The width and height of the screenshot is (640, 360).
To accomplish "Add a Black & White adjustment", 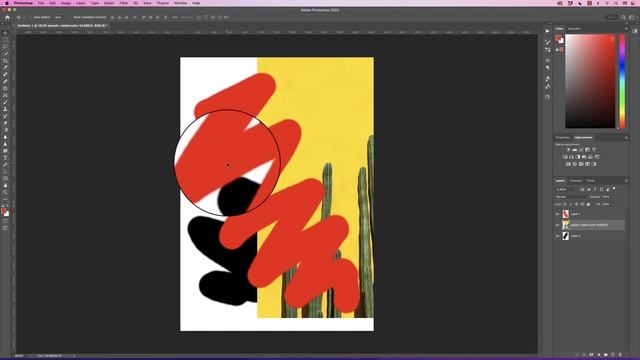I will (x=578, y=157).
